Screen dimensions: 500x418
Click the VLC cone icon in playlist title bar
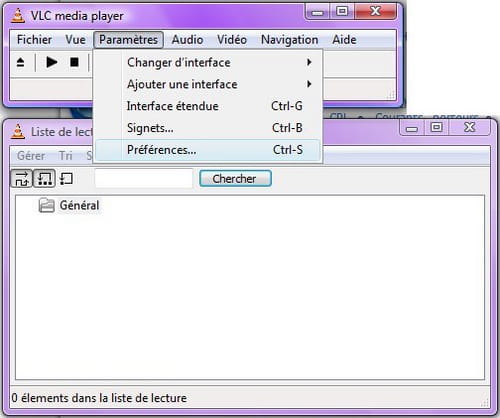point(18,131)
